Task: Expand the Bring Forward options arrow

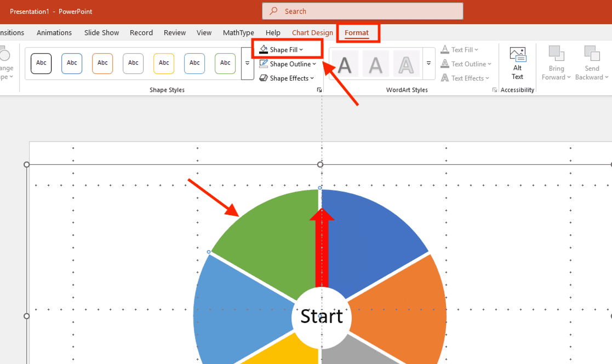Action: coord(569,77)
